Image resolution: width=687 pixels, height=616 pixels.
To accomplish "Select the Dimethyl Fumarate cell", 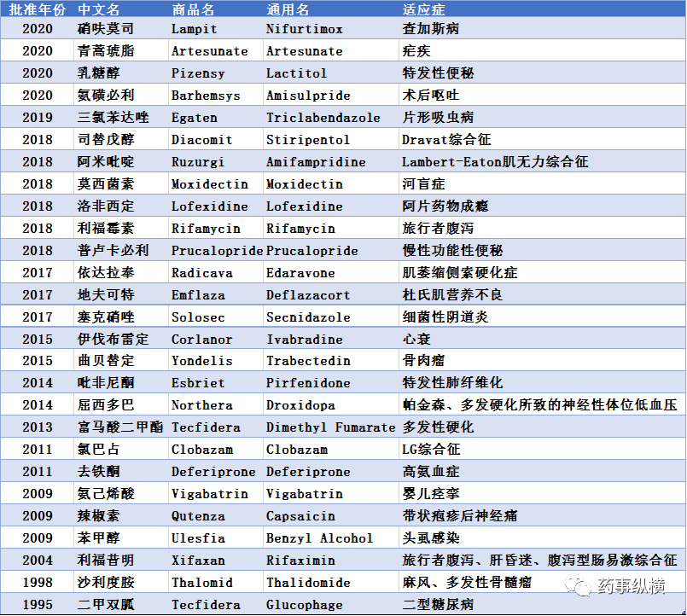I will (x=331, y=427).
